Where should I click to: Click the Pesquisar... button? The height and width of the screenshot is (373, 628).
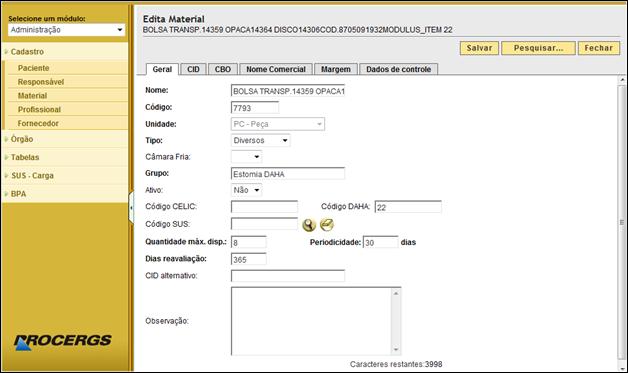[x=538, y=48]
